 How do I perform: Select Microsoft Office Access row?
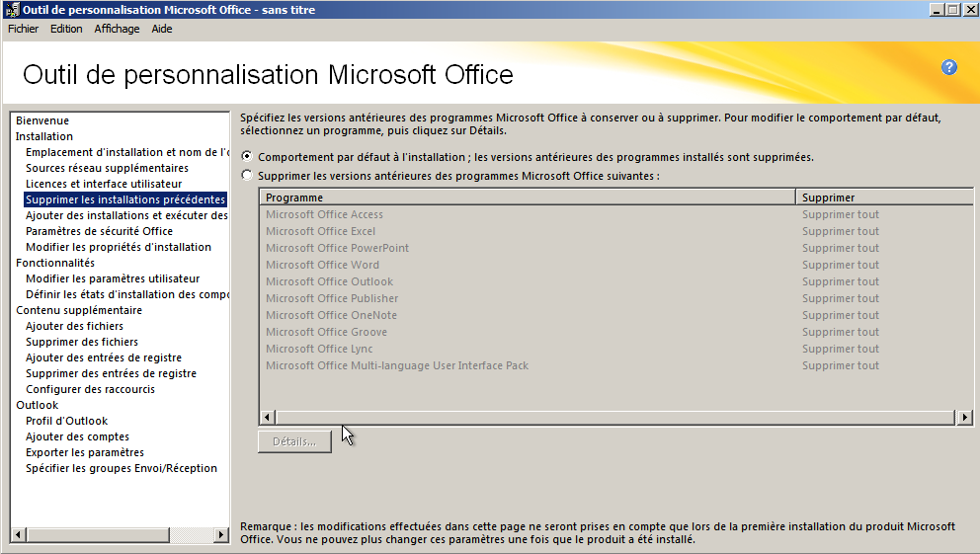[x=616, y=214]
